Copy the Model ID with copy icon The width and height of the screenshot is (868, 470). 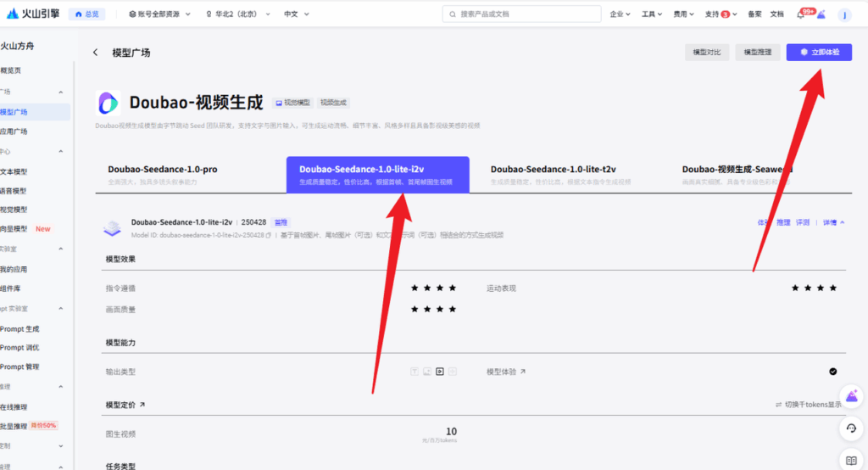coord(268,235)
